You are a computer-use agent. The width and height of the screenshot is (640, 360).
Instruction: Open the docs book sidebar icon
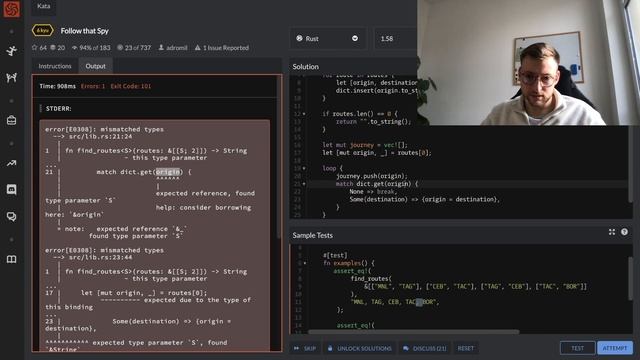(x=11, y=259)
